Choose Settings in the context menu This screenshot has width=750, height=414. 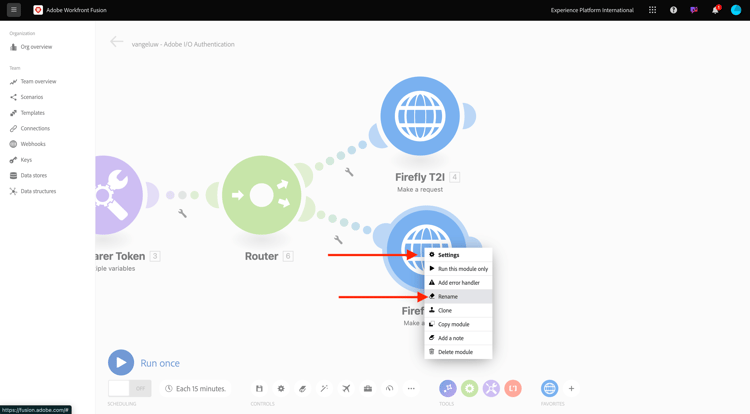pos(458,255)
